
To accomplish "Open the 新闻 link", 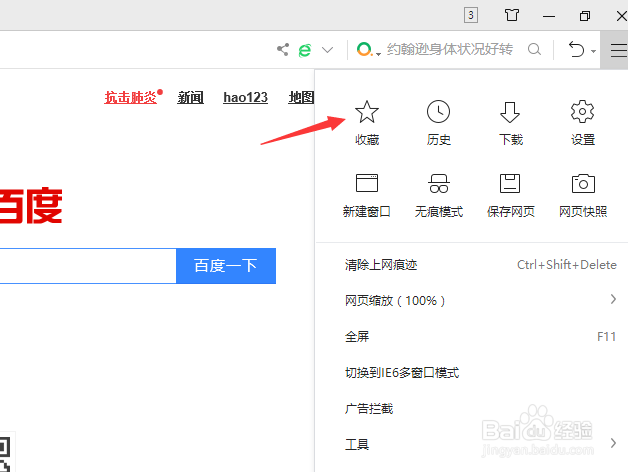I will click(190, 97).
